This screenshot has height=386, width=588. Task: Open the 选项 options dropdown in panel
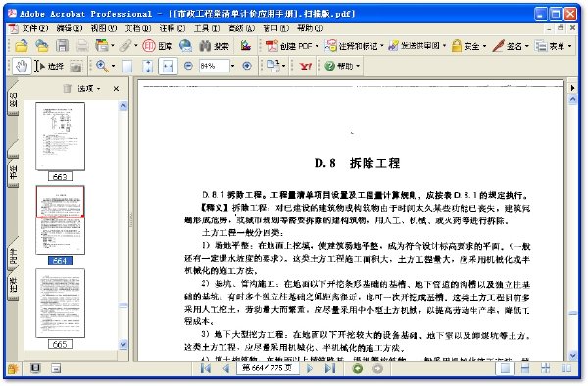click(89, 89)
